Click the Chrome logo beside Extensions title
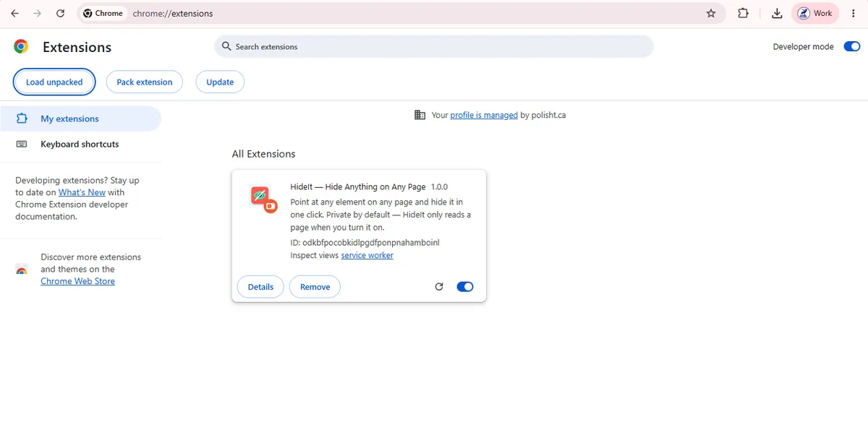The height and width of the screenshot is (430, 868). point(21,47)
